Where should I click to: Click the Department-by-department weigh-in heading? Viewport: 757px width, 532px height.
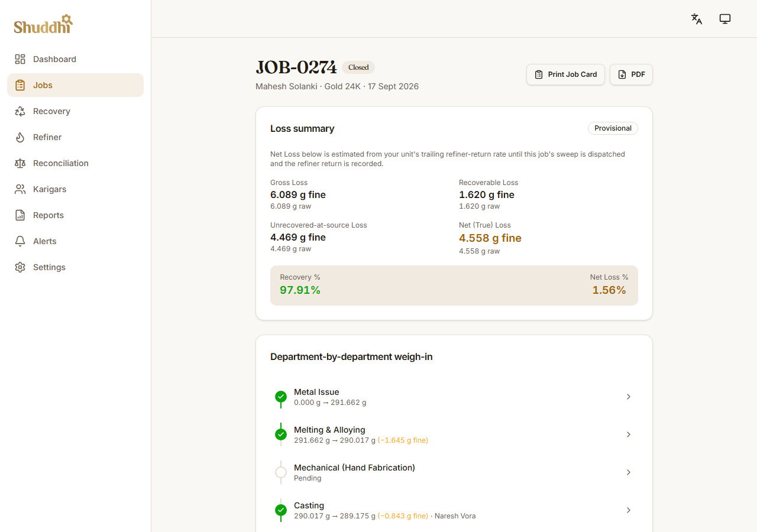tap(351, 356)
